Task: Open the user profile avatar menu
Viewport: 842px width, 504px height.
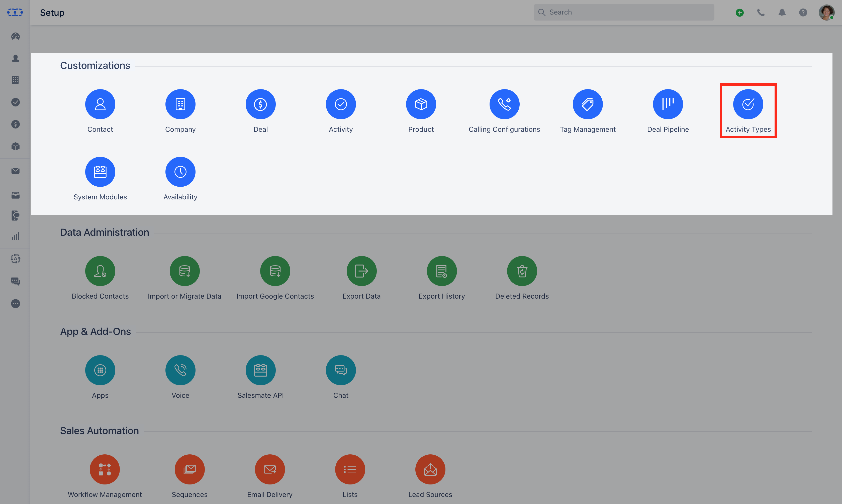Action: click(826, 13)
